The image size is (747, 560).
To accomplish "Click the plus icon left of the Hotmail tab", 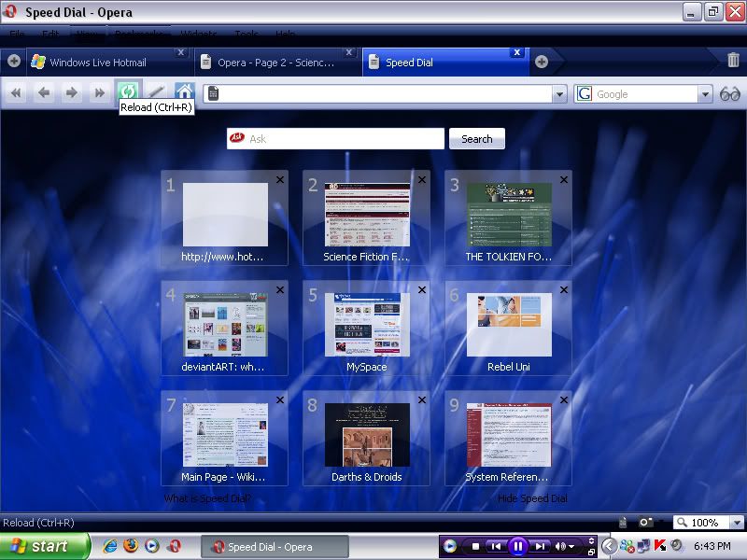I will click(14, 61).
